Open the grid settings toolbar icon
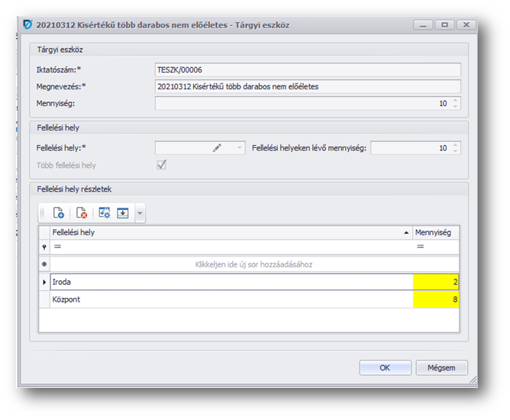510x420 pixels. coord(105,213)
